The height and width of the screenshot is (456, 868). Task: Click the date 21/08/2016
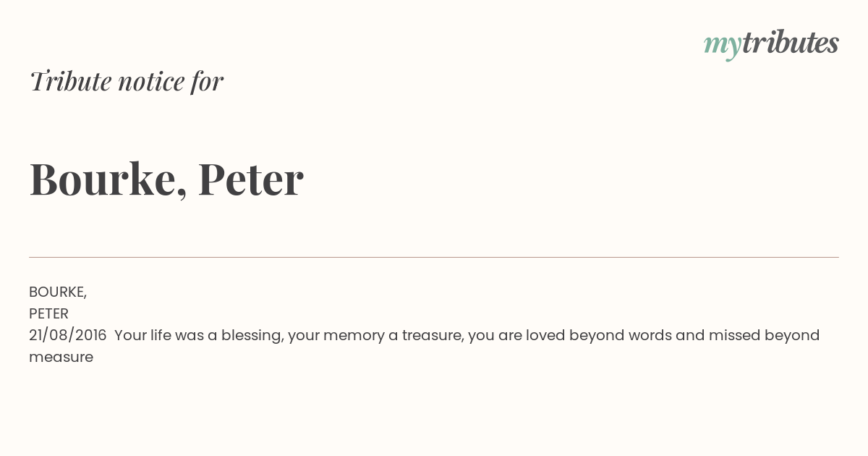68,335
